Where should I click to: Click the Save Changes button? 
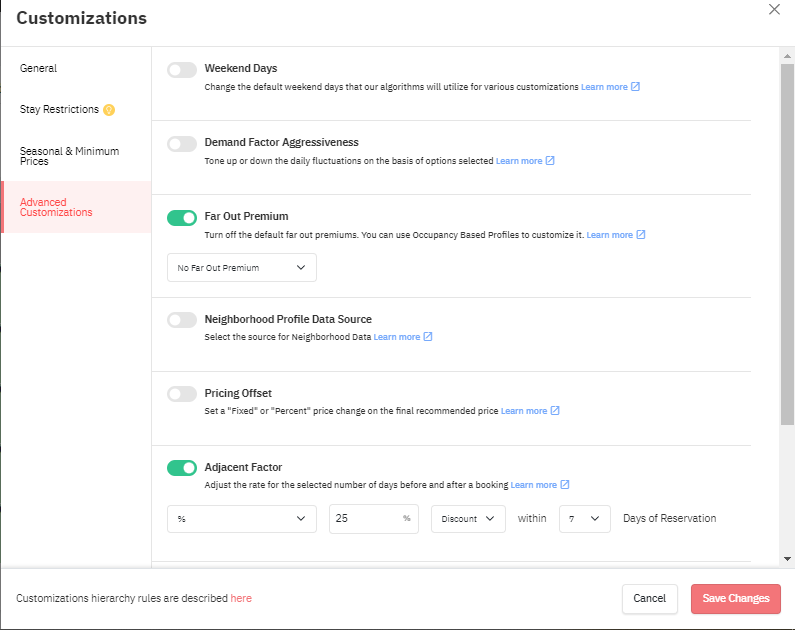click(736, 599)
